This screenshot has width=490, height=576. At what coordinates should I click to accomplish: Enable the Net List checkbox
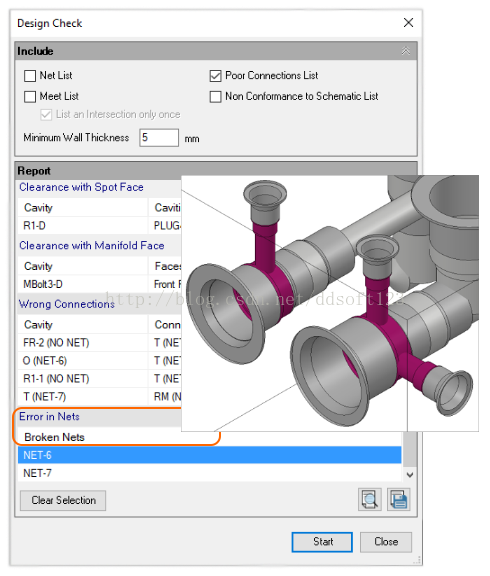tap(30, 76)
